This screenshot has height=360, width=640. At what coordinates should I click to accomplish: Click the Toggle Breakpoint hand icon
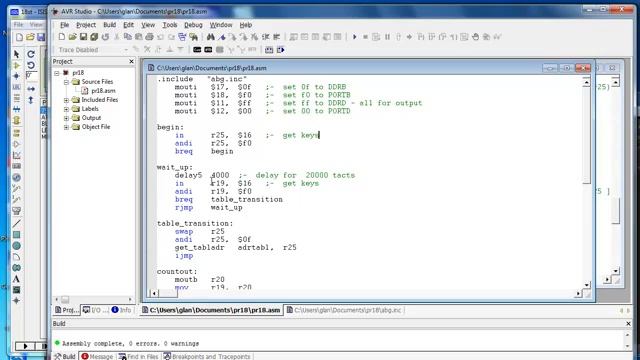click(476, 37)
